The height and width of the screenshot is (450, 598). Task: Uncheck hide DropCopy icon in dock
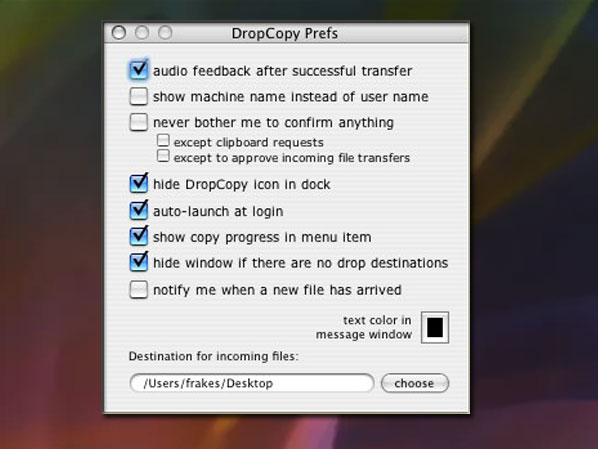[138, 184]
